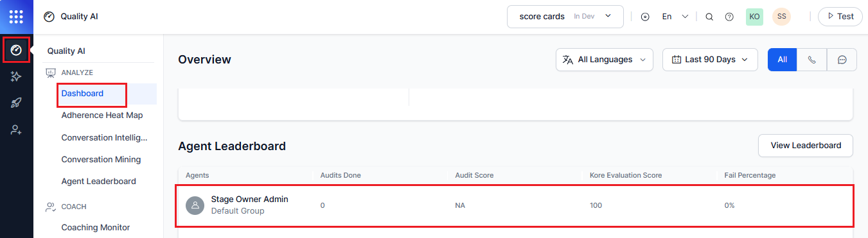Filter by chat with the message icon
Image resolution: width=868 pixels, height=238 pixels.
[842, 60]
